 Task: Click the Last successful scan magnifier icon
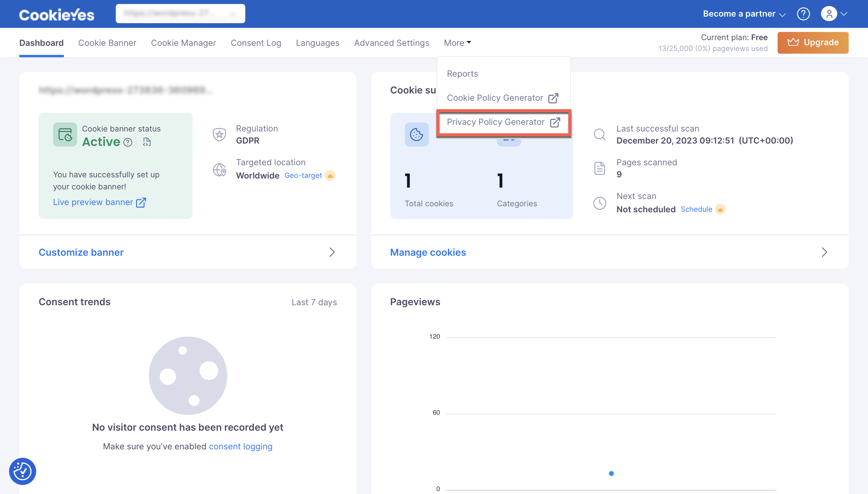click(599, 135)
